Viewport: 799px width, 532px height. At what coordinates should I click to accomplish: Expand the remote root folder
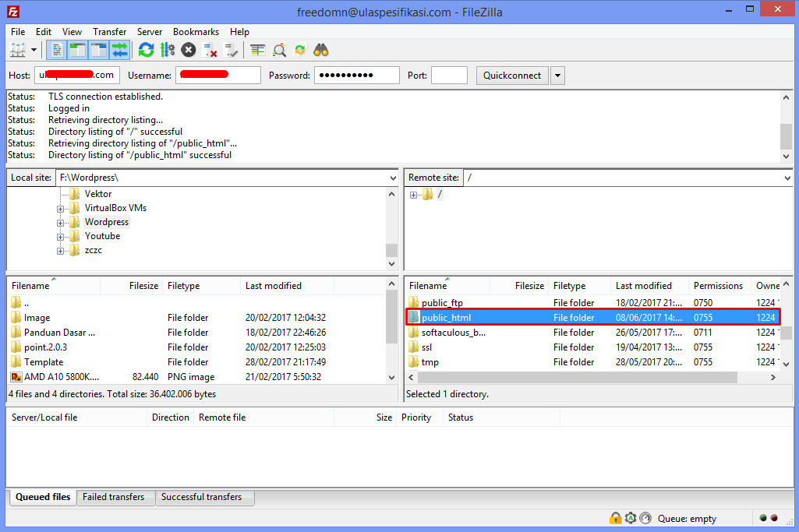point(413,195)
